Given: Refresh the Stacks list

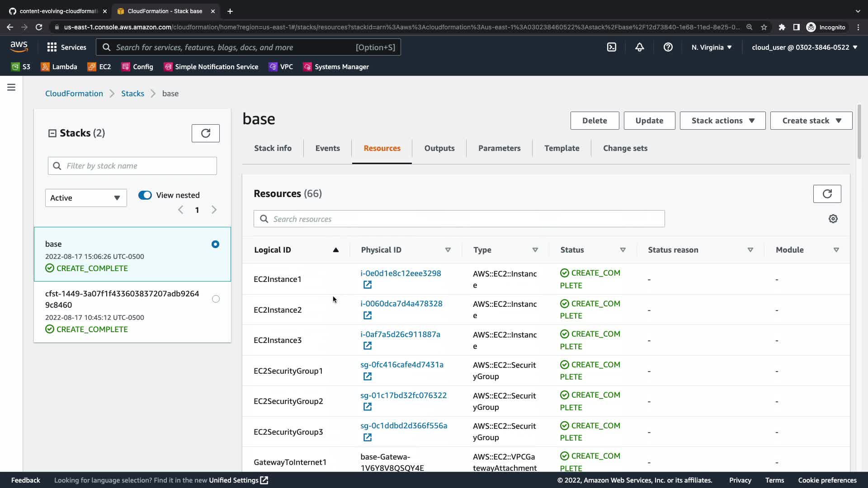Looking at the screenshot, I should pyautogui.click(x=205, y=133).
